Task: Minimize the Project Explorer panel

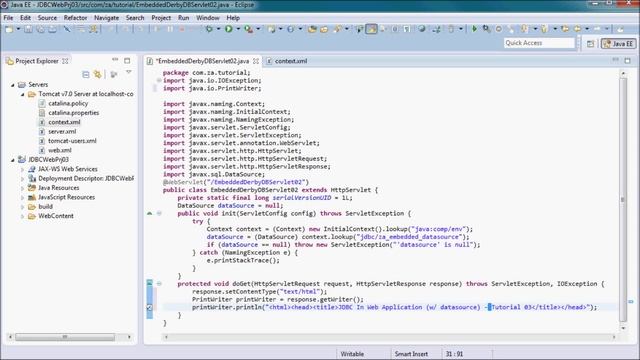Action: tap(115, 60)
